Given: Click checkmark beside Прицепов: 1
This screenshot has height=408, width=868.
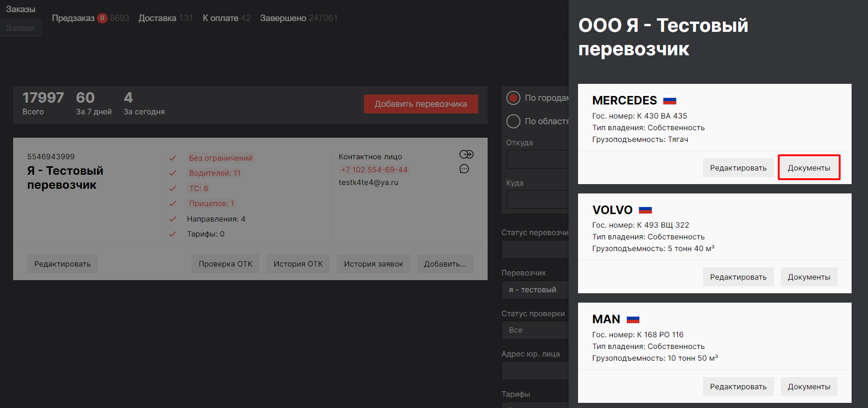Looking at the screenshot, I should point(173,203).
